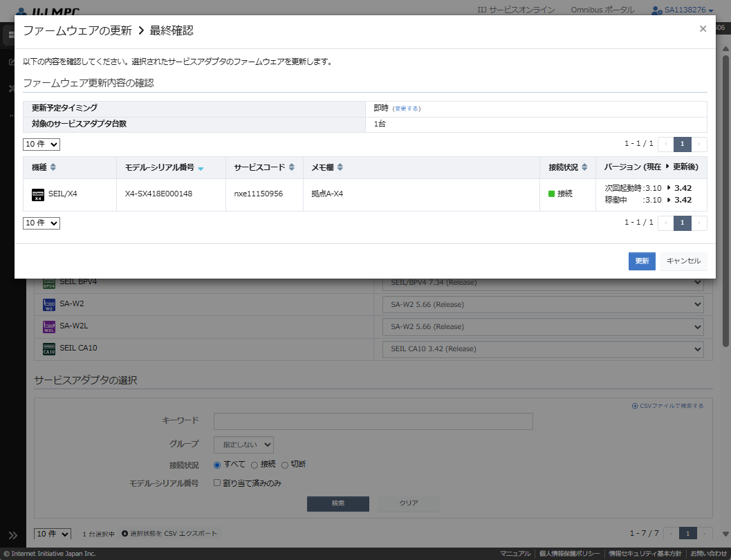731x560 pixels.
Task: Click next page arrow in lower dialog pagination
Action: tap(698, 223)
